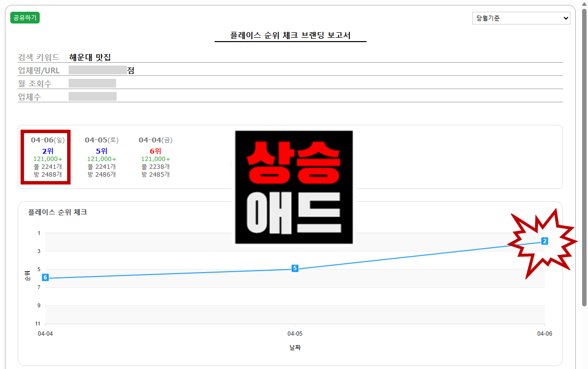Click chart data point labeled 6
588x369 pixels.
click(x=45, y=277)
